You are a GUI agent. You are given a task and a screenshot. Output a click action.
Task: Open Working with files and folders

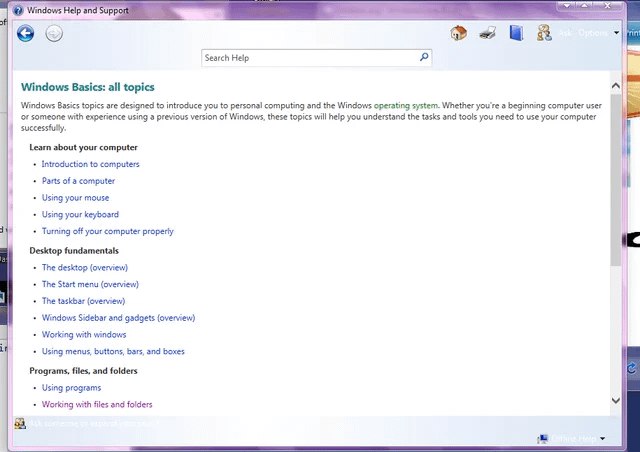(97, 404)
